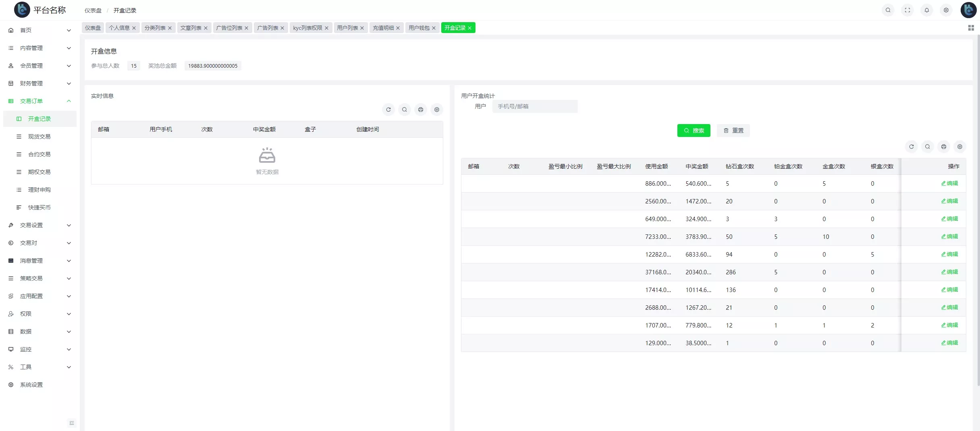The image size is (980, 431).
Task: Close the 广告位列表 tab
Action: (x=246, y=28)
